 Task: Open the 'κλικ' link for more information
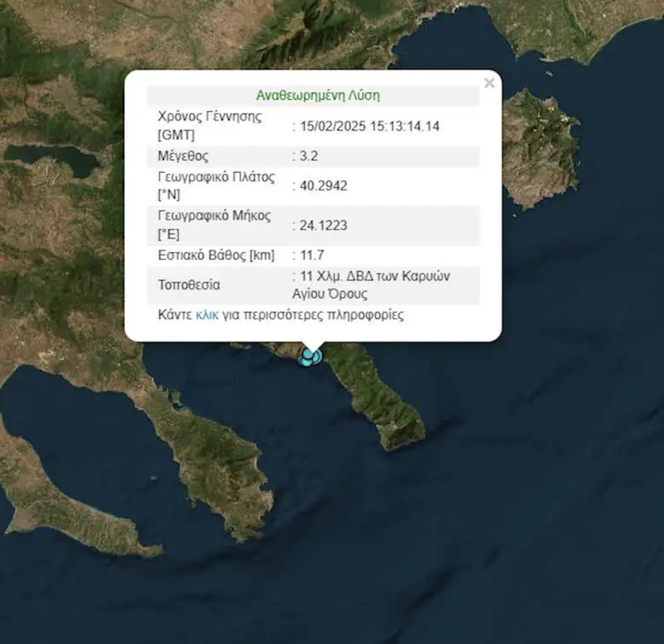pos(207,315)
